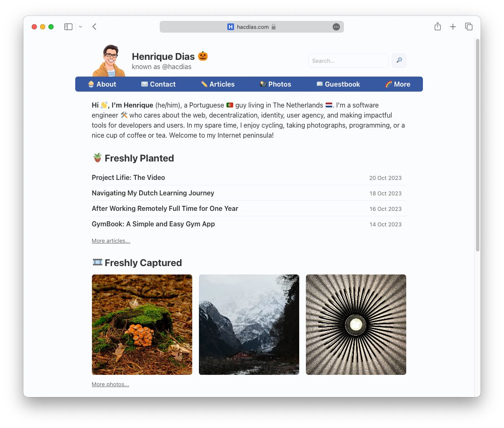Image resolution: width=504 pixels, height=428 pixels.
Task: Expand the More navigation menu
Action: coord(398,84)
